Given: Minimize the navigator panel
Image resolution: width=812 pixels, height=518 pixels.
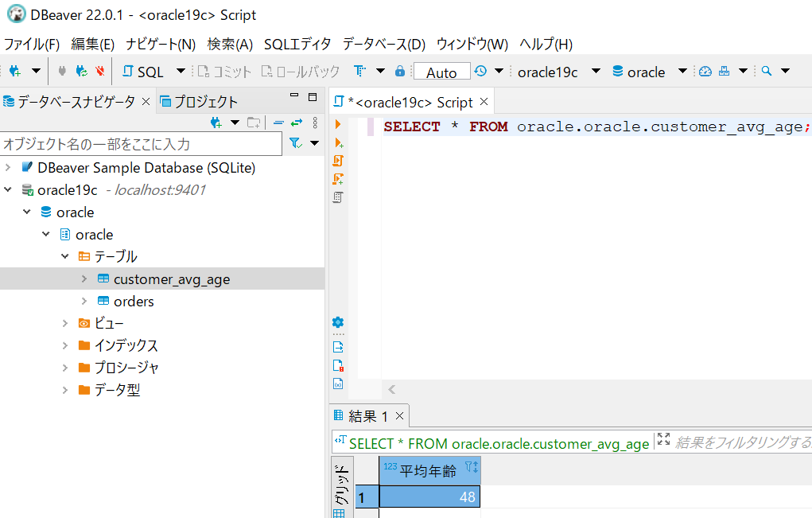Looking at the screenshot, I should [x=295, y=95].
